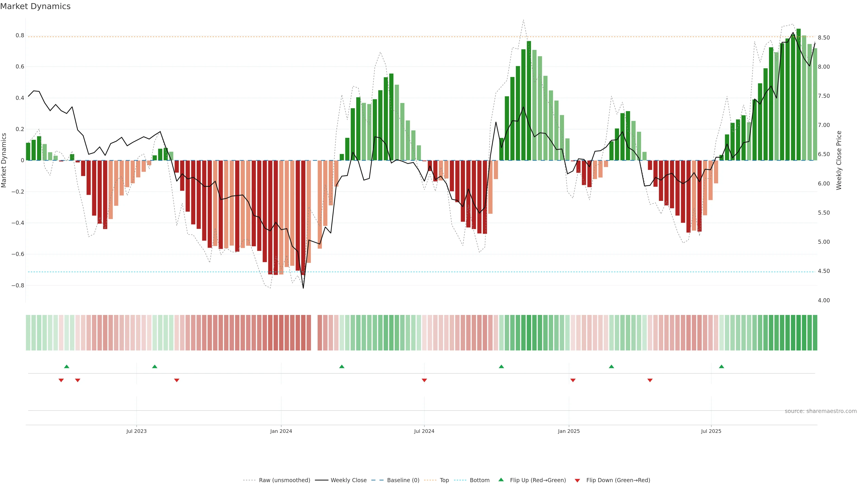
Task: Click the Flip Down marker just after Jan 2025
Action: tap(573, 380)
